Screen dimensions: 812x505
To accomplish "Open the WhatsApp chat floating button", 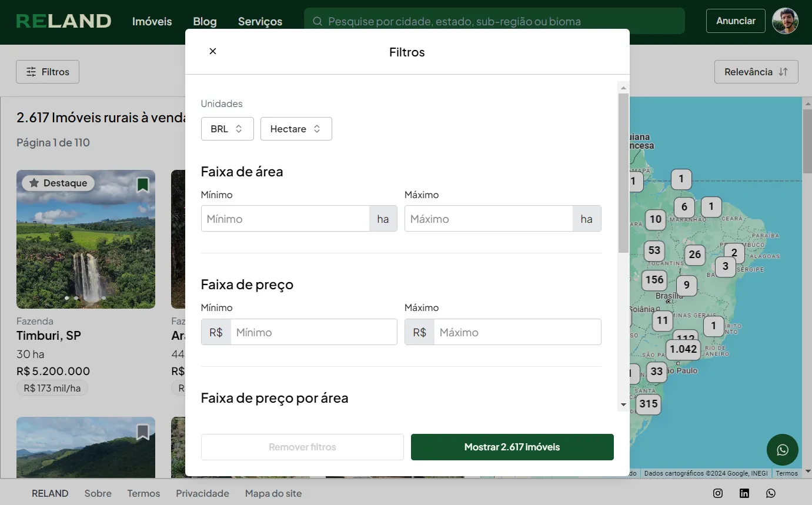I will (x=783, y=450).
